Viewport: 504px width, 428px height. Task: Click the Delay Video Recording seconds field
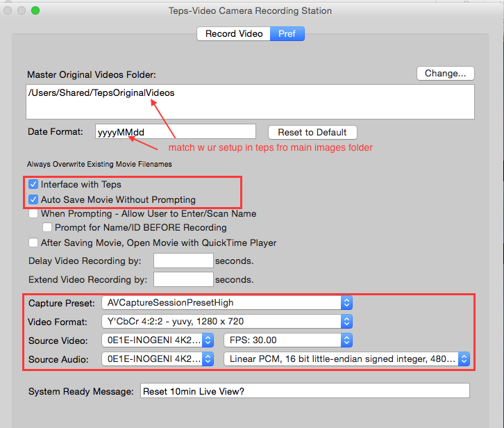tap(183, 261)
